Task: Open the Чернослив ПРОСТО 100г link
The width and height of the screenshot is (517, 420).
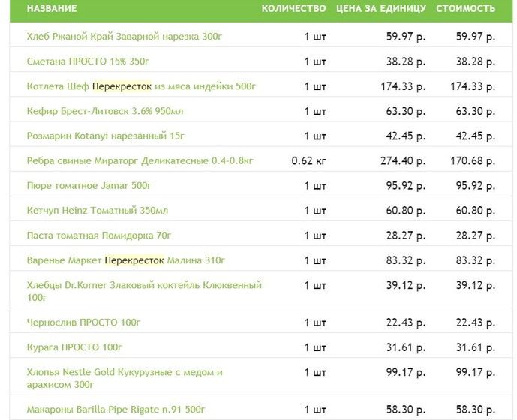Action: pos(84,322)
